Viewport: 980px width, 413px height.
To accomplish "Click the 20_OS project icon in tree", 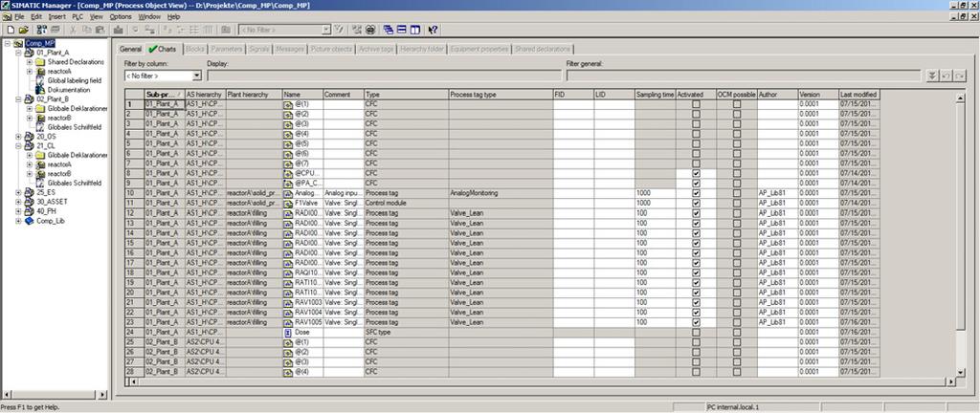I will click(30, 137).
